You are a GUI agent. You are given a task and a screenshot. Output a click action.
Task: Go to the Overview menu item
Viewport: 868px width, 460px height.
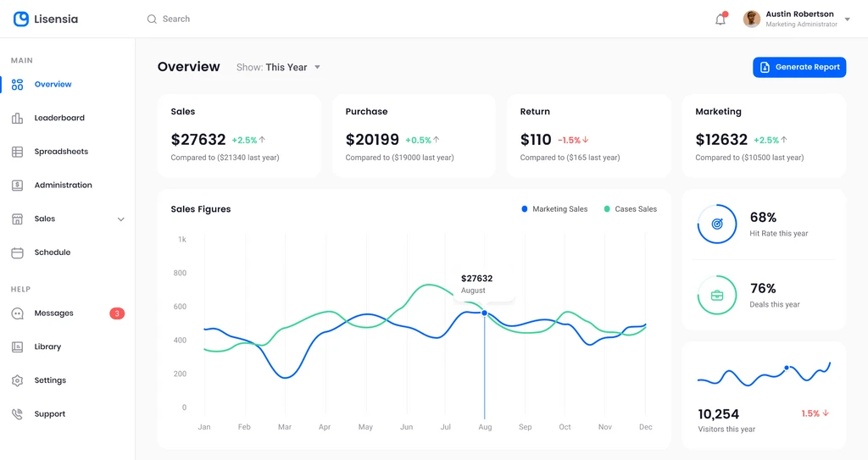pyautogui.click(x=53, y=85)
